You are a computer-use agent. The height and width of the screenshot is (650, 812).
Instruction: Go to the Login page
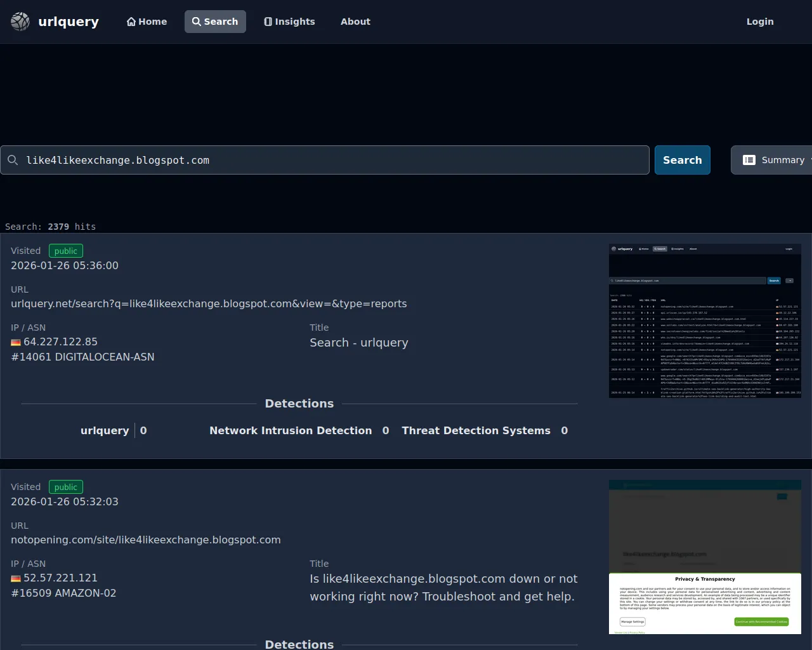coord(759,22)
